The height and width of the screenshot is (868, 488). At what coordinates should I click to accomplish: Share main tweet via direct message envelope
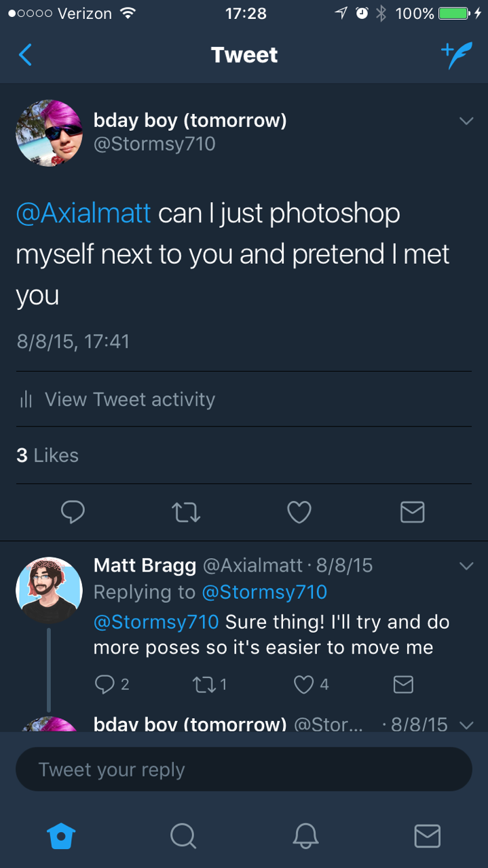[x=412, y=513]
